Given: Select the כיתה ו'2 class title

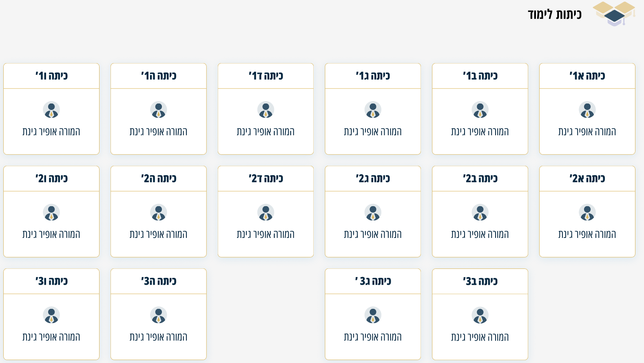Looking at the screenshot, I should click(51, 178).
